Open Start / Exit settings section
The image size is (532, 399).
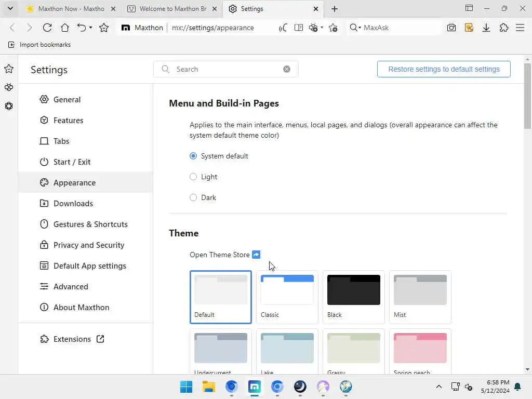(x=85, y=162)
